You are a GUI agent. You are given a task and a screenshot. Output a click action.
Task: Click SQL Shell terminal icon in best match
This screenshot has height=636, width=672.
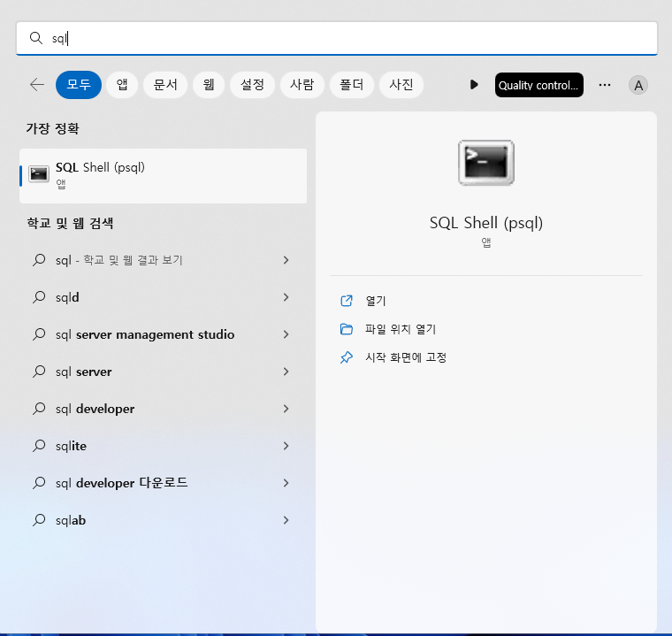(x=39, y=174)
